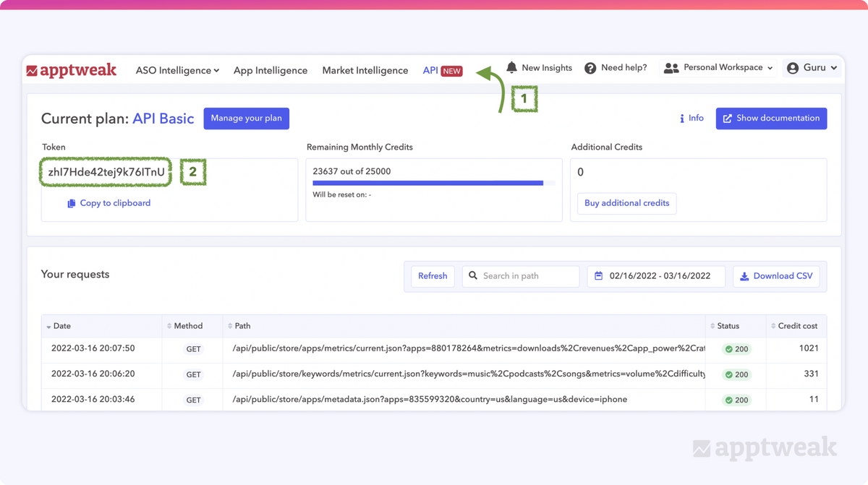The image size is (868, 485).
Task: Sort requests by Date column
Action: [101, 326]
